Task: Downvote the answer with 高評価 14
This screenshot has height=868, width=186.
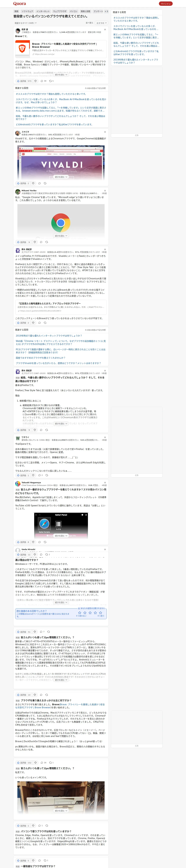Action: tap(35, 695)
